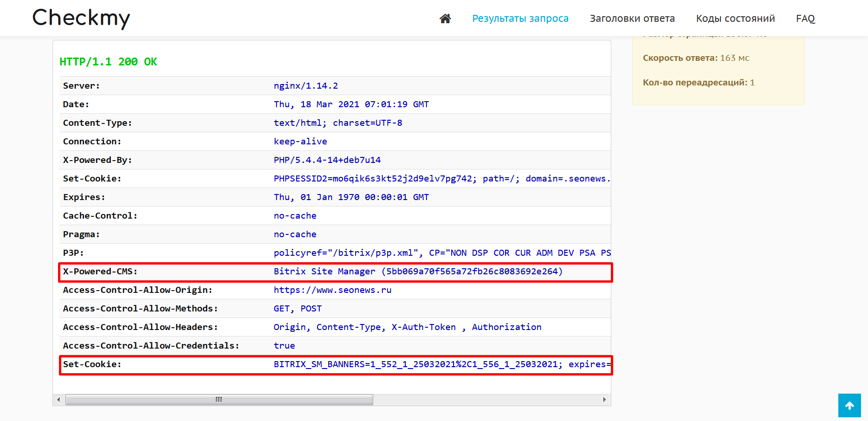Image resolution: width=868 pixels, height=421 pixels.
Task: Select the nginx/1.14.2 server value
Action: pos(305,86)
